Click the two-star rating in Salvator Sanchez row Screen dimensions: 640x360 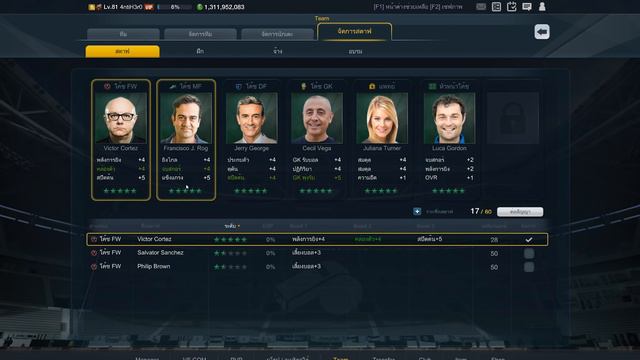(230, 253)
